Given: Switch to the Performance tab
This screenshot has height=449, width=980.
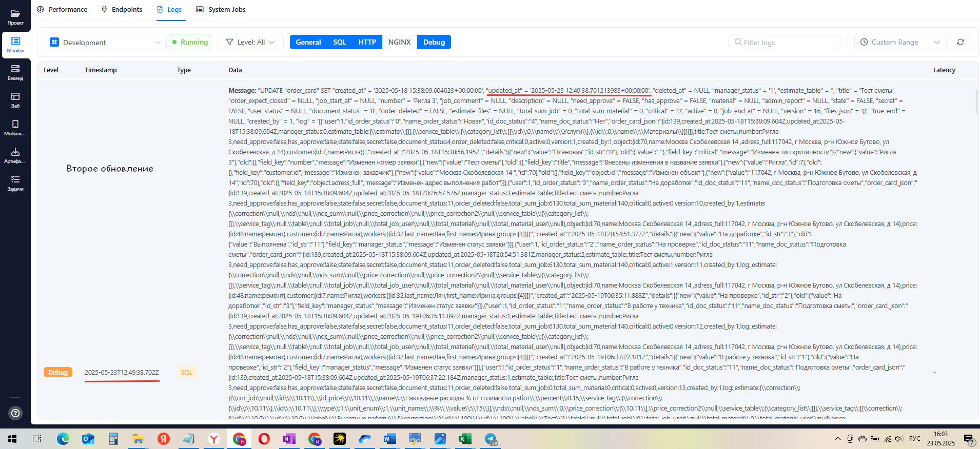Looking at the screenshot, I should coord(63,9).
